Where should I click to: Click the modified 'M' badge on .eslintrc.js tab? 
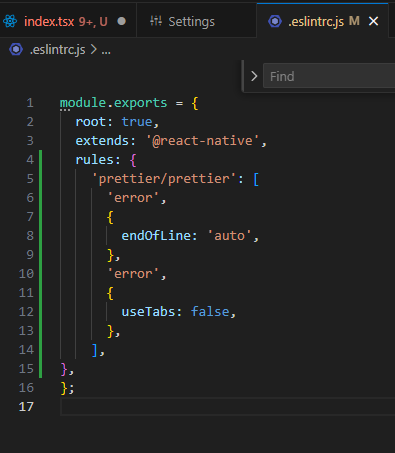click(354, 21)
